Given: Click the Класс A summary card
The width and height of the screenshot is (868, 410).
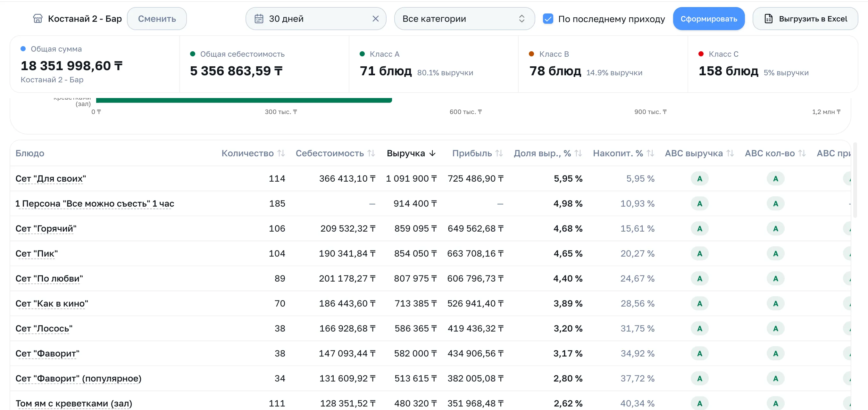Looking at the screenshot, I should point(433,64).
